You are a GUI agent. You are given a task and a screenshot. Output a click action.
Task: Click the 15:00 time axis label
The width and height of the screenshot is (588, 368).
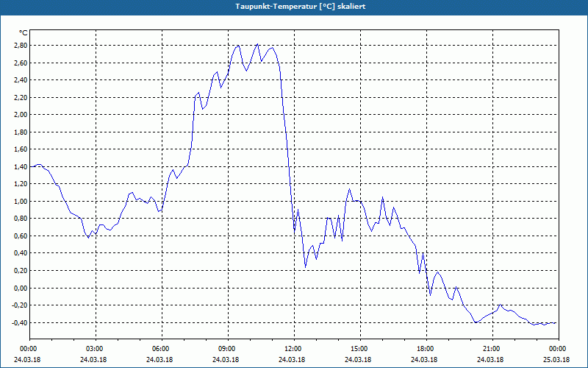(x=360, y=349)
